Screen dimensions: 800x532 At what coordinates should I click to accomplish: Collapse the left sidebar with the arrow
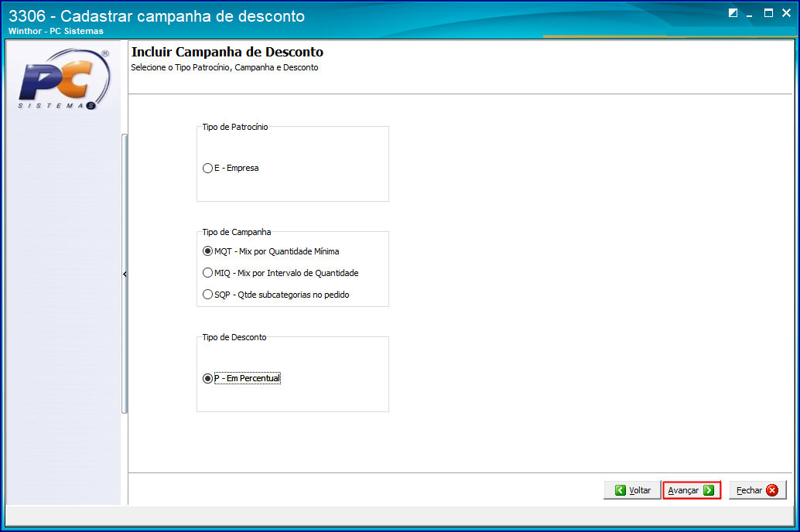click(125, 274)
